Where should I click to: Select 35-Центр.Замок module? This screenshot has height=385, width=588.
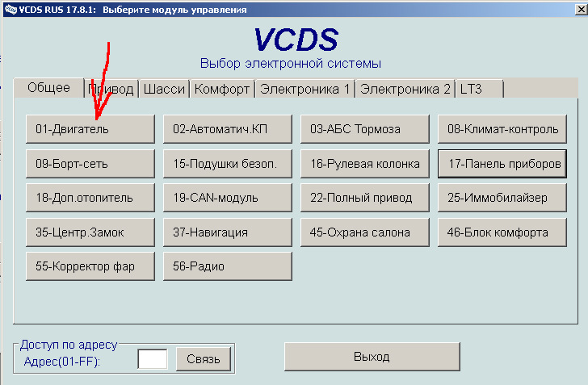90,232
